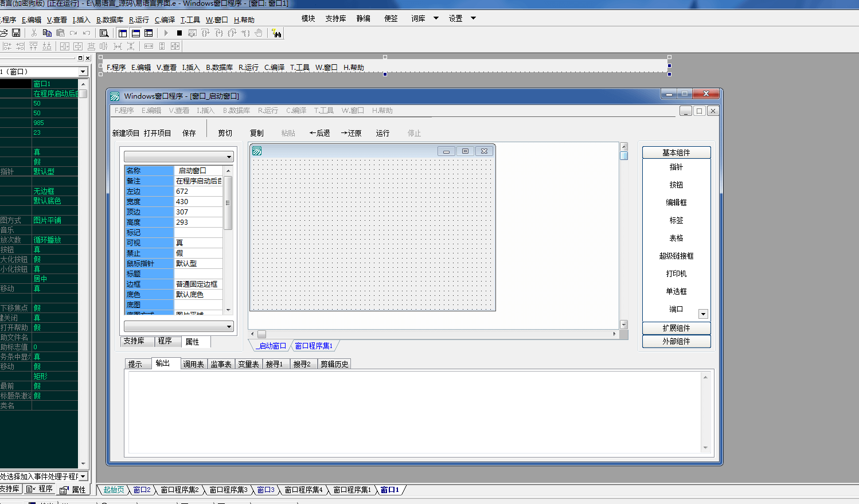
Task: Switch to the 窗口程序集4 bottom tab
Action: pos(303,490)
